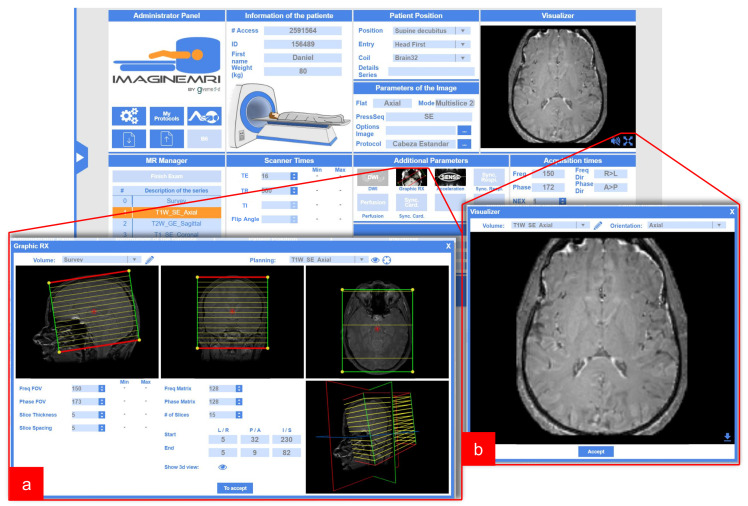Toggle the Show 3d view eye icon
The height and width of the screenshot is (506, 748).
(x=222, y=467)
